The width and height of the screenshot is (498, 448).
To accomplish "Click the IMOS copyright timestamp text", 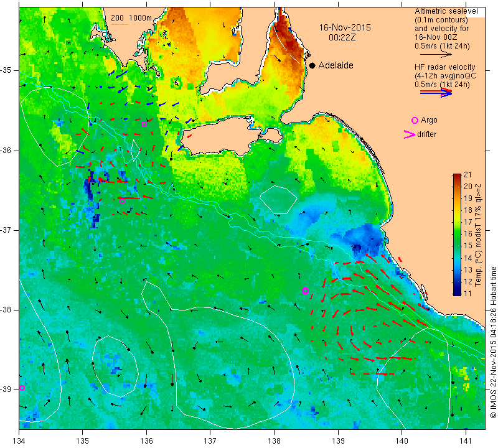I will pyautogui.click(x=493, y=342).
